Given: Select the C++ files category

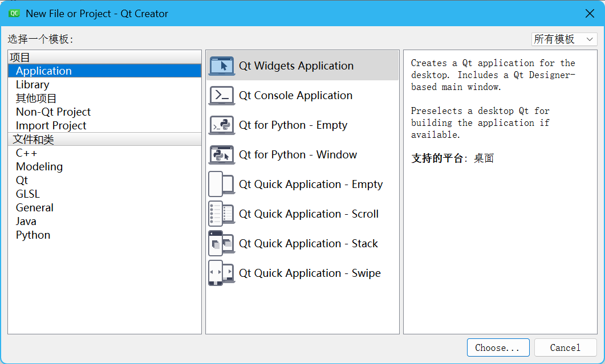Looking at the screenshot, I should pos(104,153).
